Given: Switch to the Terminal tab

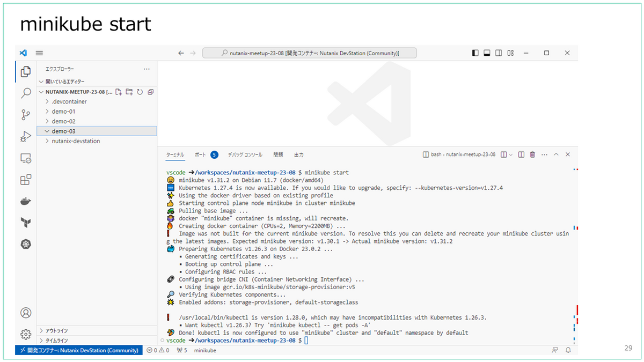Looking at the screenshot, I should pyautogui.click(x=175, y=154).
